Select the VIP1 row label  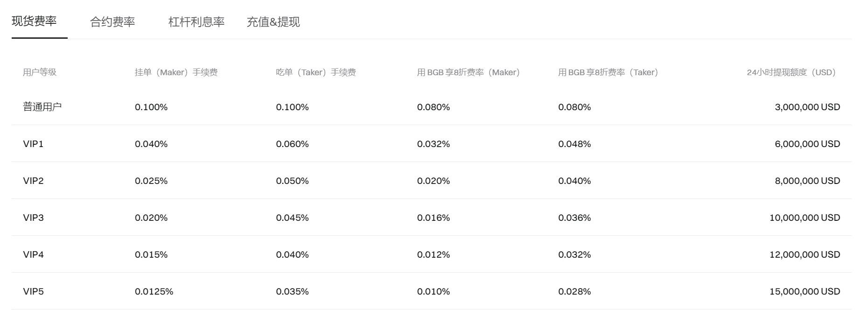[x=33, y=144]
